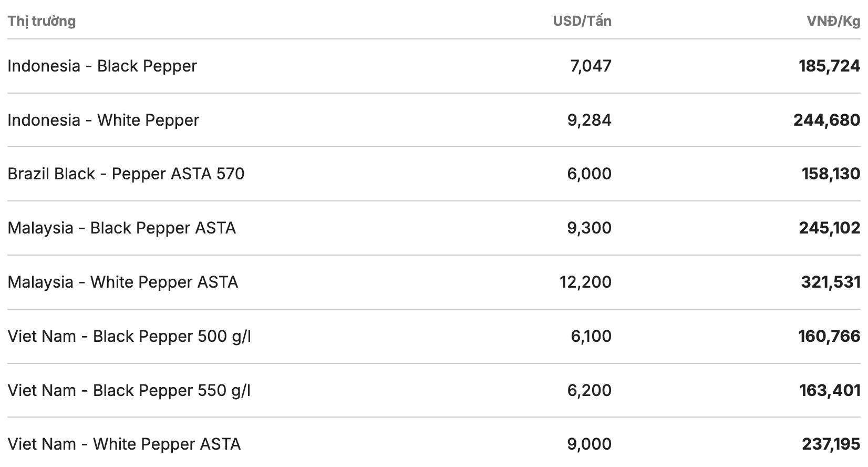Click the 158,130 VNĐ/Kg value
Image resolution: width=868 pixels, height=467 pixels.
[x=831, y=174]
